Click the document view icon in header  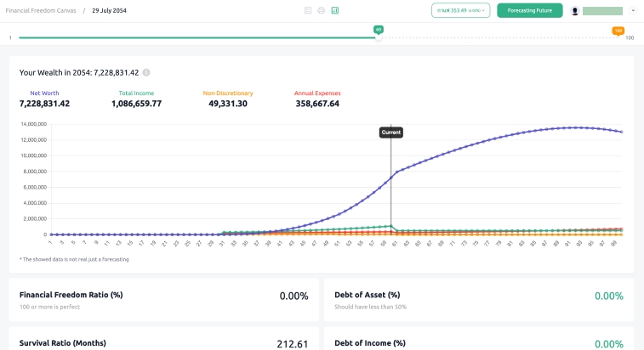(x=308, y=10)
